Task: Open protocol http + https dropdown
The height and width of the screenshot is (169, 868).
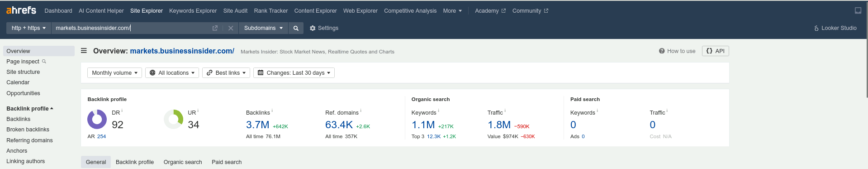Action: tap(28, 28)
